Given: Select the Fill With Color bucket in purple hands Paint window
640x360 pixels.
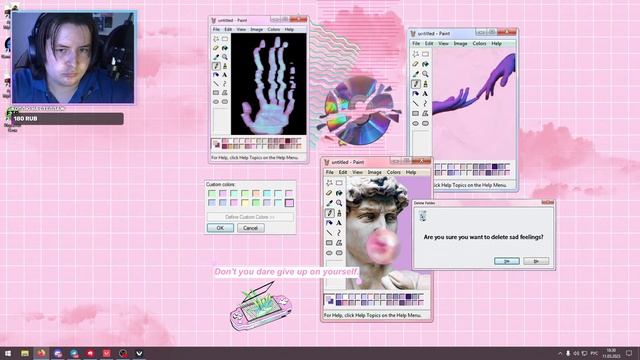Looking at the screenshot, I should [x=425, y=64].
